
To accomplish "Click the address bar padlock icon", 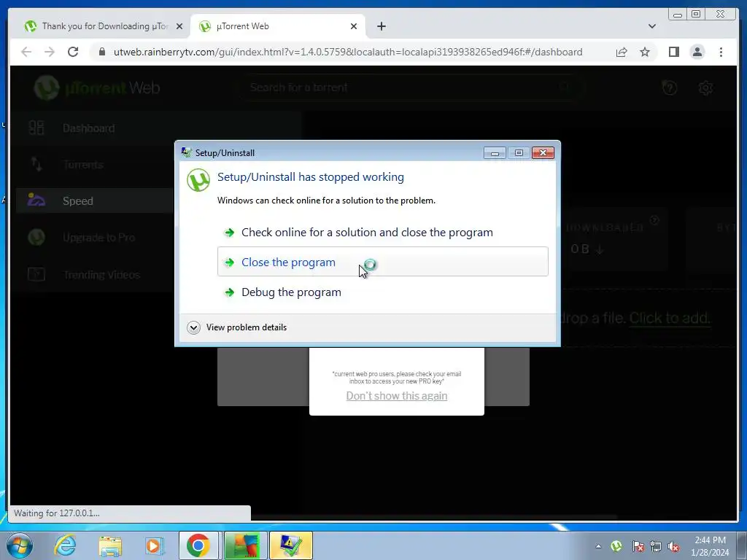I will pyautogui.click(x=101, y=52).
